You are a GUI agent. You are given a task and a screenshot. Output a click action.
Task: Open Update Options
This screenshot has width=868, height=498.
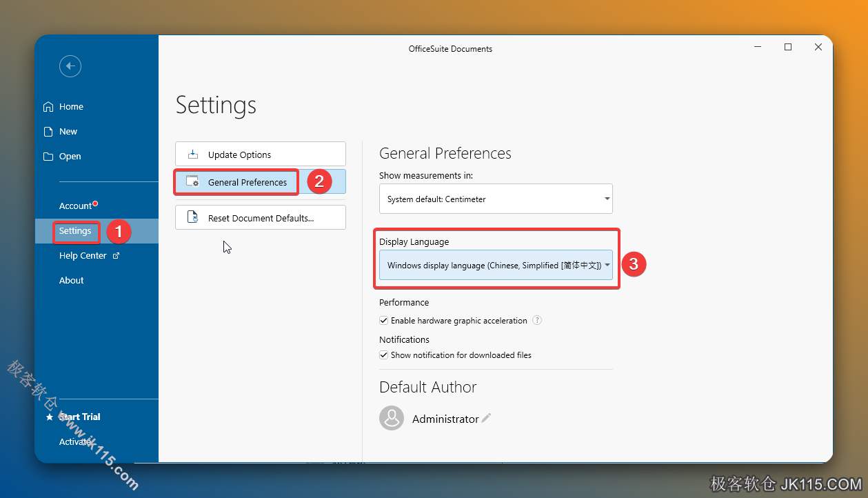(x=261, y=154)
